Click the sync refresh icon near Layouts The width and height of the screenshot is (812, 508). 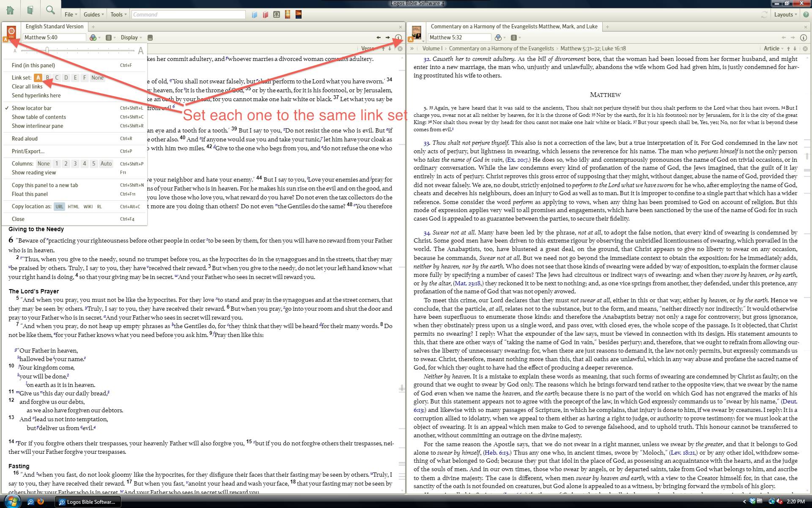tap(765, 14)
